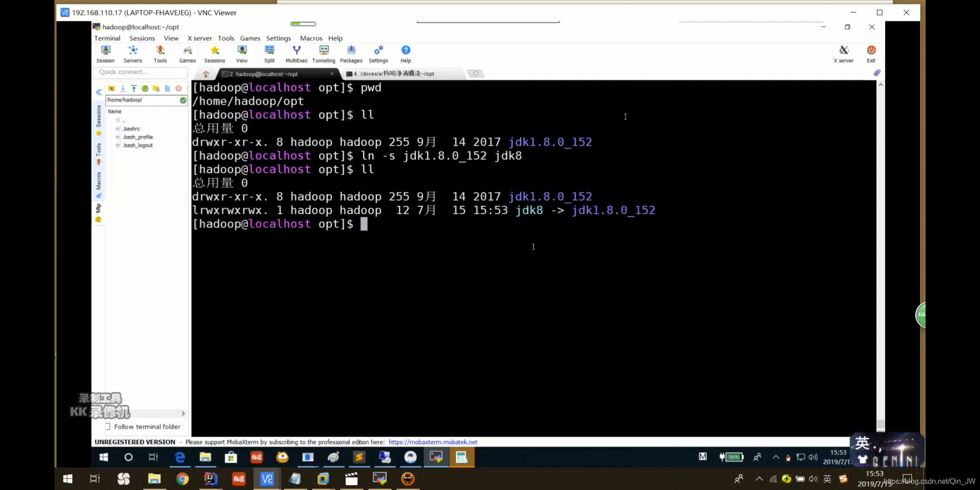Image resolution: width=980 pixels, height=490 pixels.
Task: Open the inner taskbar Windows Start button
Action: [x=103, y=457]
